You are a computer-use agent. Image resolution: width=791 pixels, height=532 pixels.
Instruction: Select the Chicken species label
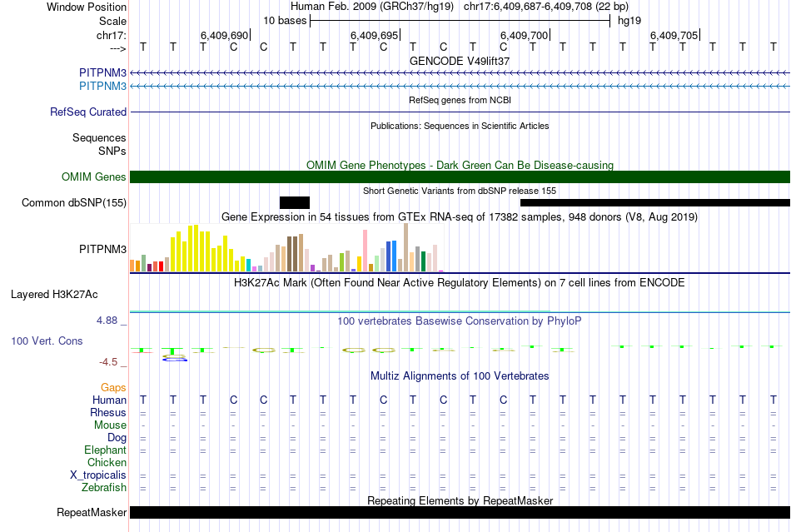tap(107, 462)
